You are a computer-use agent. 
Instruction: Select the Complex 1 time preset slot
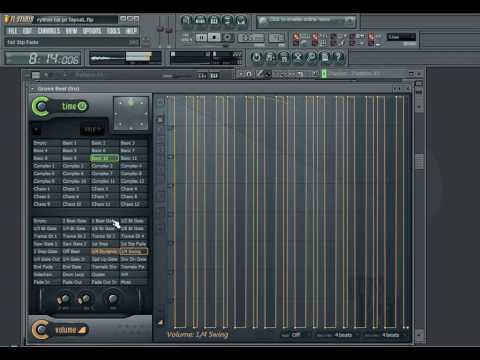(x=46, y=166)
